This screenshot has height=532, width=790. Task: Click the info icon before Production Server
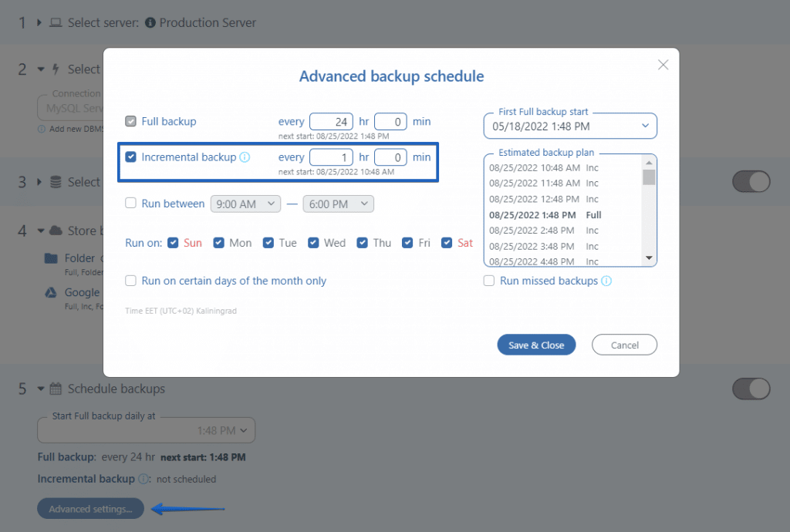[x=152, y=22]
